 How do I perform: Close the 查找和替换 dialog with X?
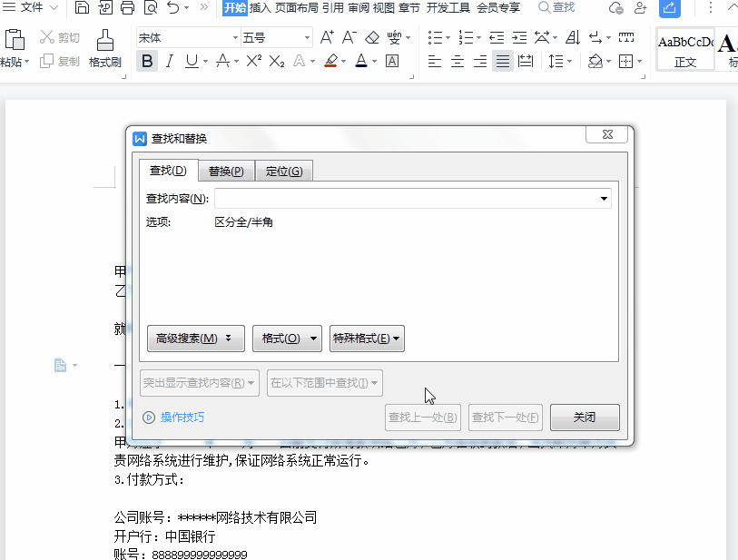tap(607, 134)
